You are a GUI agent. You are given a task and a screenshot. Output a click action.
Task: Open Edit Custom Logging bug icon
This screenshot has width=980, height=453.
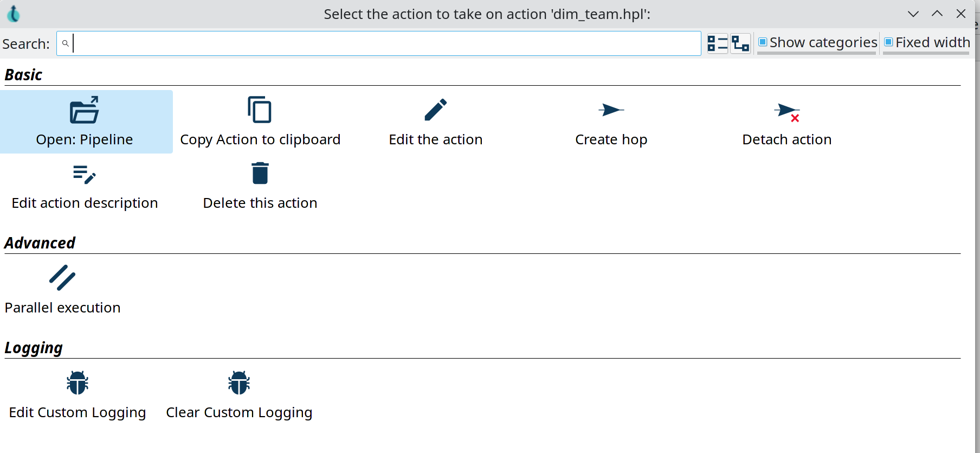click(x=78, y=383)
